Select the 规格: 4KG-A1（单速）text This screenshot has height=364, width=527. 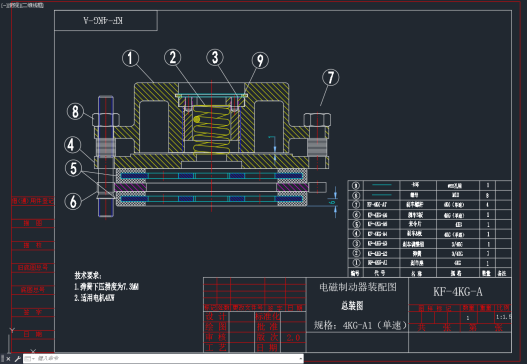(x=360, y=325)
